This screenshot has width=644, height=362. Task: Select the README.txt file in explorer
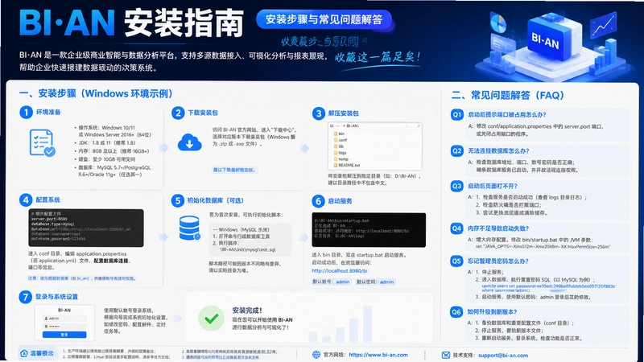[x=347, y=165]
